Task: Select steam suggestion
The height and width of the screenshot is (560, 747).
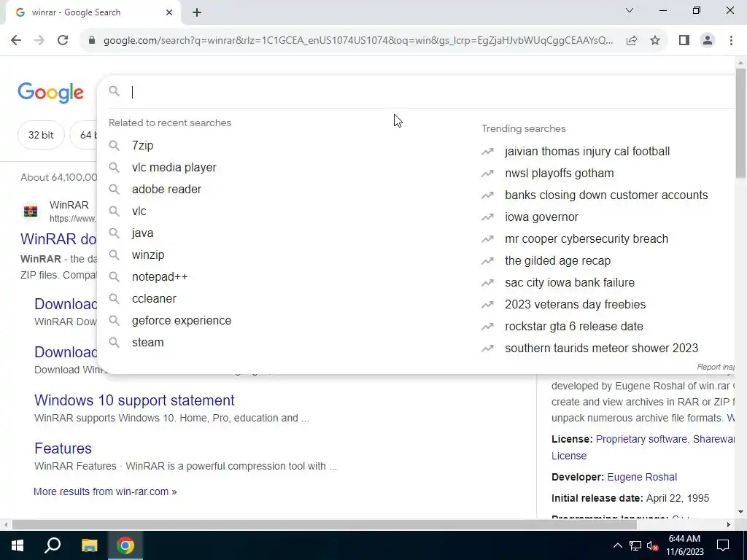Action: tap(147, 343)
